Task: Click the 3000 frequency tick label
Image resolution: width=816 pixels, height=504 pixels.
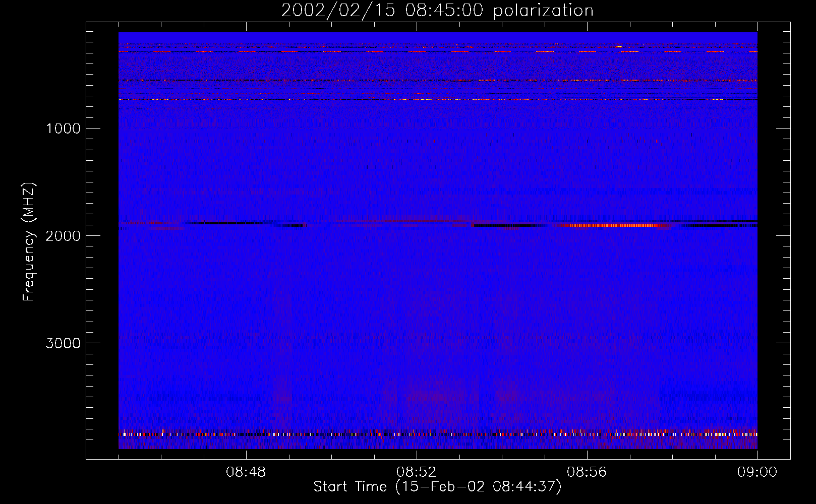Action: tap(63, 343)
